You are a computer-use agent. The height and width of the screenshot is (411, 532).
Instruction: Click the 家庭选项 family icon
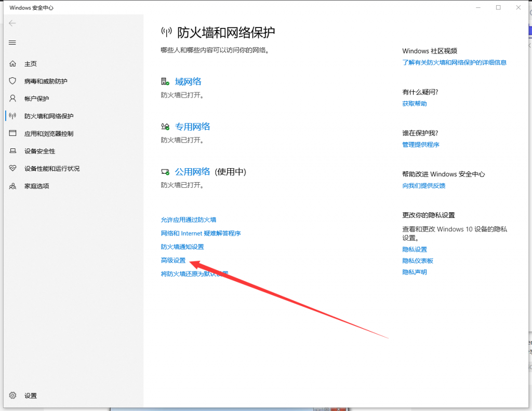tap(13, 186)
